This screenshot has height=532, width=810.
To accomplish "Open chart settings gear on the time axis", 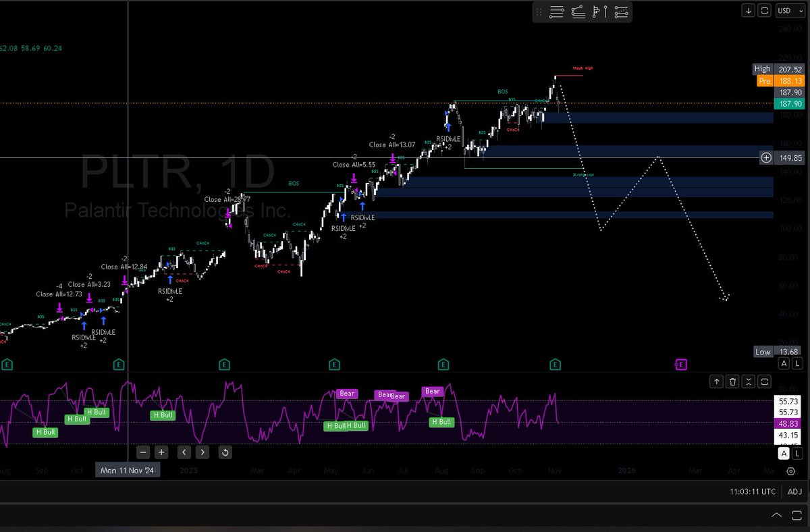I will coord(791,471).
